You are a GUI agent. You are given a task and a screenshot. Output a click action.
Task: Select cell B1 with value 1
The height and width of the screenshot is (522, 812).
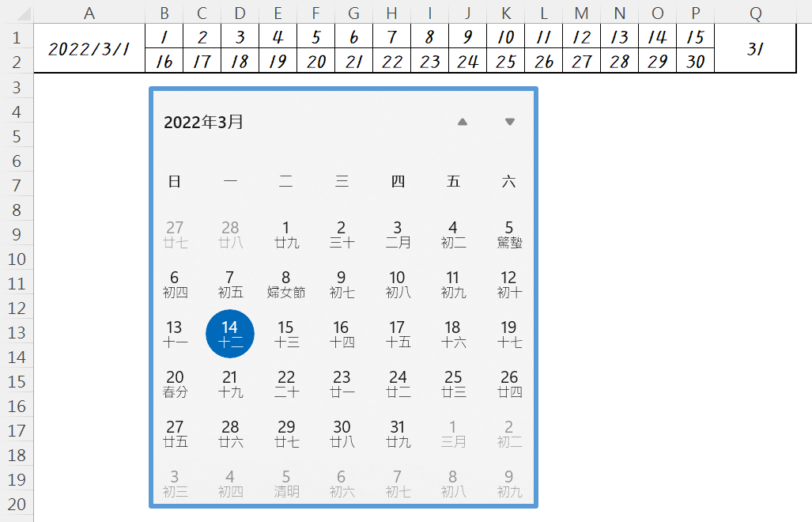pyautogui.click(x=164, y=36)
